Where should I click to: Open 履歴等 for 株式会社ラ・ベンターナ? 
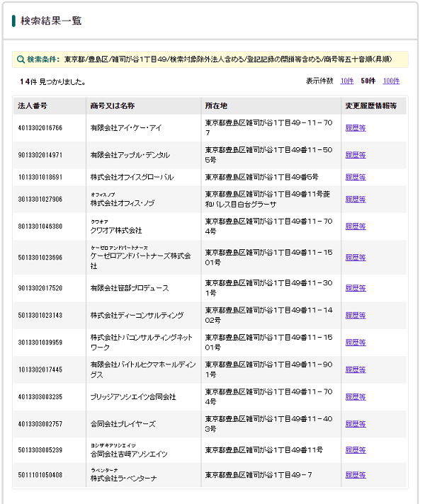pyautogui.click(x=356, y=475)
